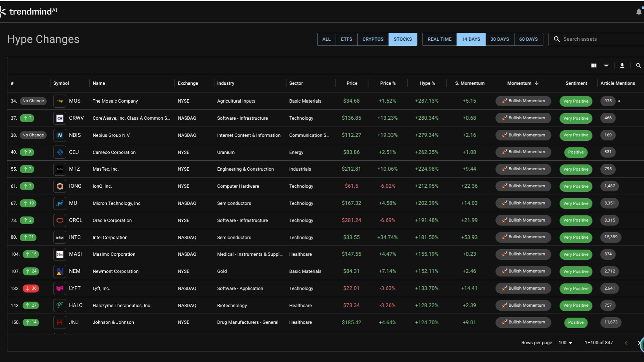Switch asset filter to CRYPTOS

(x=373, y=39)
